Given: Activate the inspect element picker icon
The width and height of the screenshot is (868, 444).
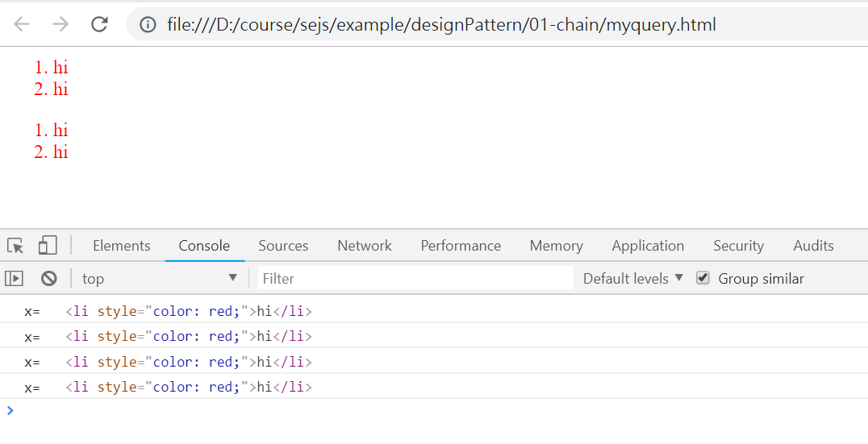Looking at the screenshot, I should (15, 246).
